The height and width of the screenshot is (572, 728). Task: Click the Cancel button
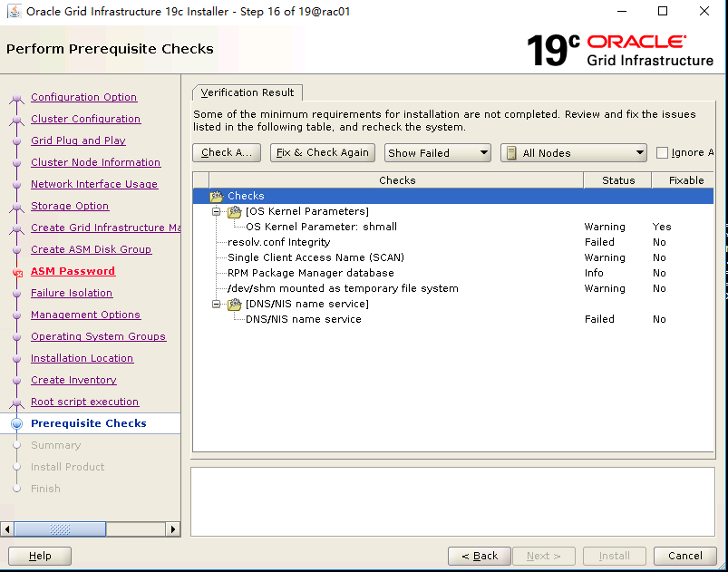pos(684,556)
